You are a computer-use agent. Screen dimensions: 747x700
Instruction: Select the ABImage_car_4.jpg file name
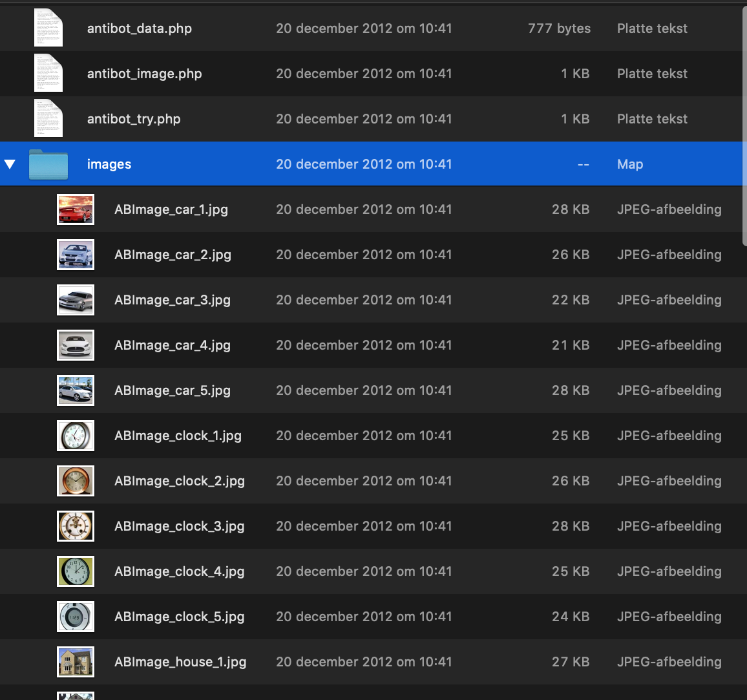click(x=173, y=345)
